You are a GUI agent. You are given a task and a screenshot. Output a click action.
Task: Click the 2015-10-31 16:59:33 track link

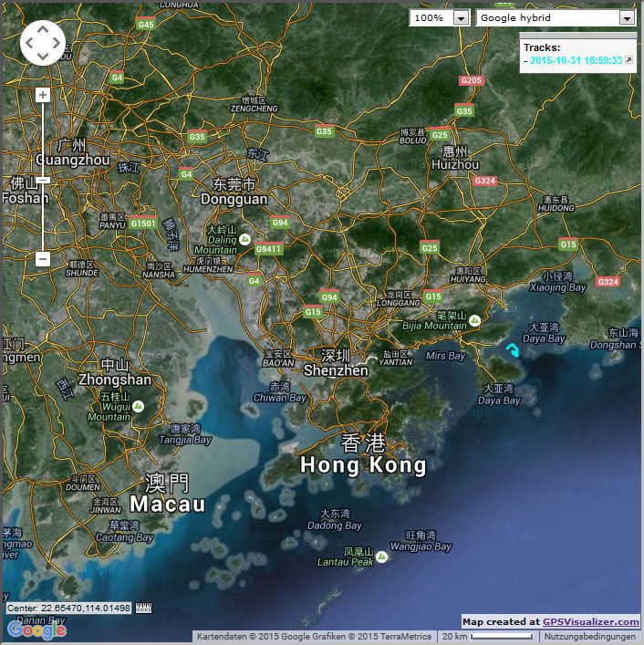pos(576,61)
